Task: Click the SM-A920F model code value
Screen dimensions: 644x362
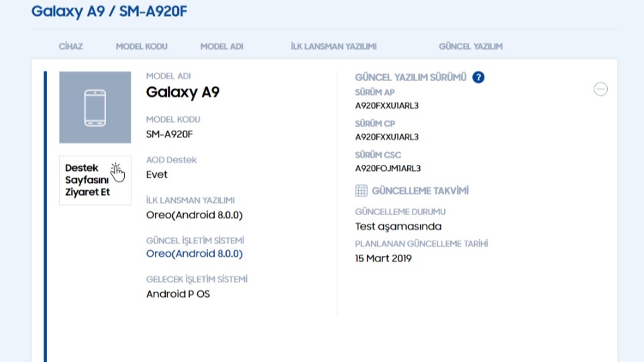Action: click(x=169, y=134)
